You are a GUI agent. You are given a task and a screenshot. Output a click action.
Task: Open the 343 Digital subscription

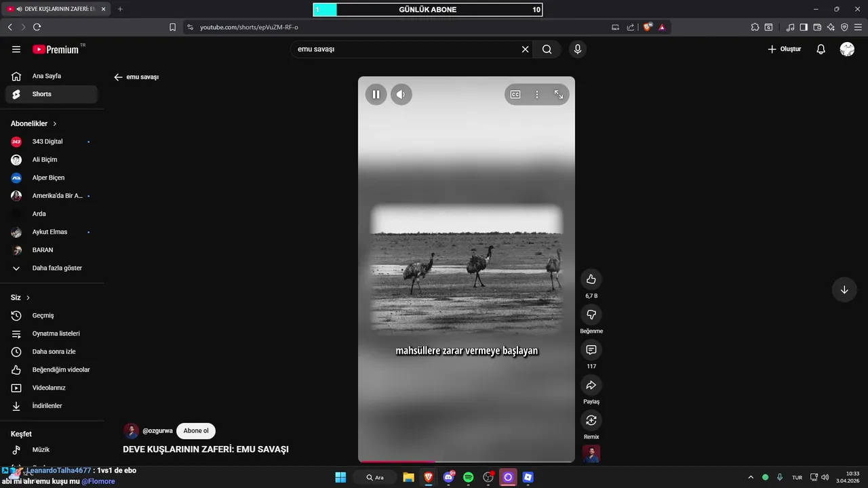click(x=52, y=142)
